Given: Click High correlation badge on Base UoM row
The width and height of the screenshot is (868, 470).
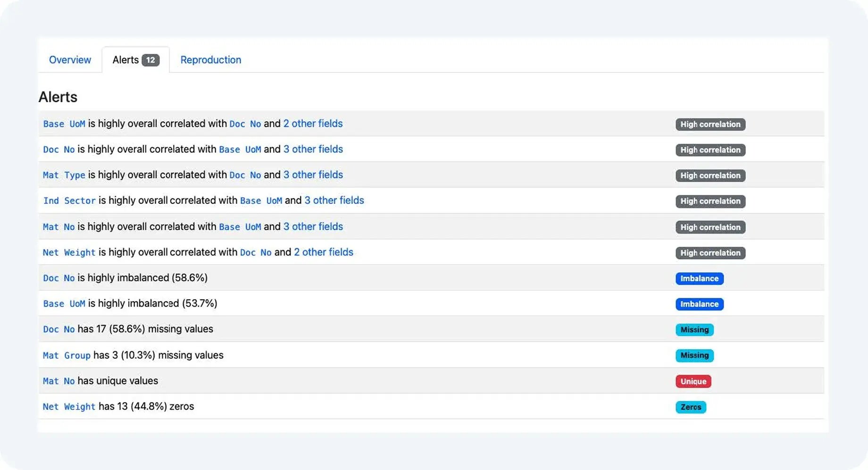Looking at the screenshot, I should coord(710,125).
